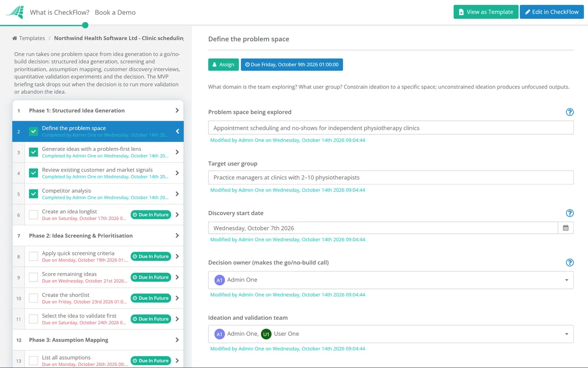Click the Discovery start date input field
The width and height of the screenshot is (588, 368).
[383, 228]
